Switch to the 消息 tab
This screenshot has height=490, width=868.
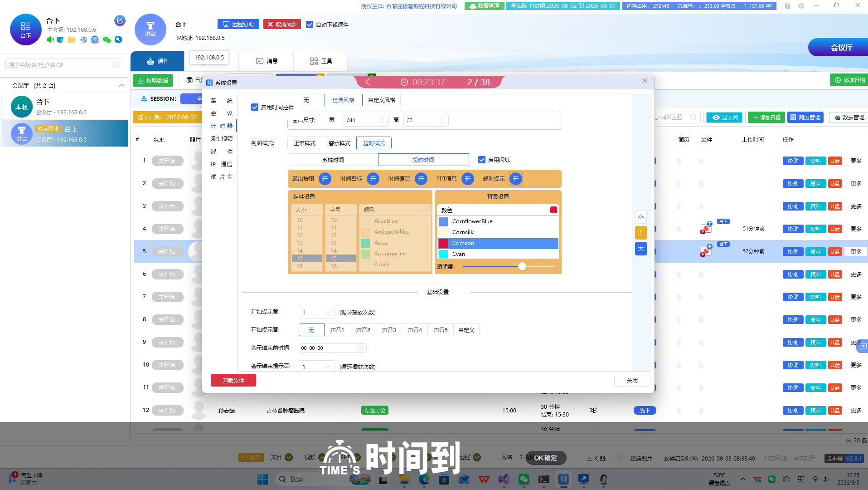pos(267,61)
